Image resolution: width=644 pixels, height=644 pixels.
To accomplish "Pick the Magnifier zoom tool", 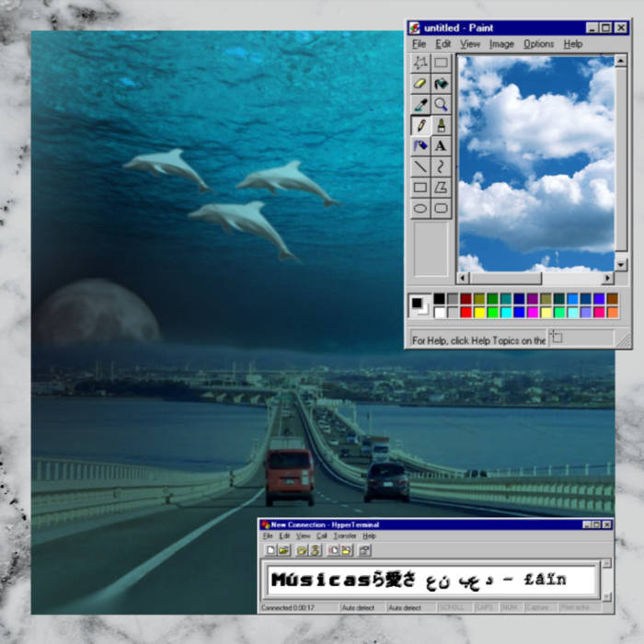I will (x=441, y=105).
